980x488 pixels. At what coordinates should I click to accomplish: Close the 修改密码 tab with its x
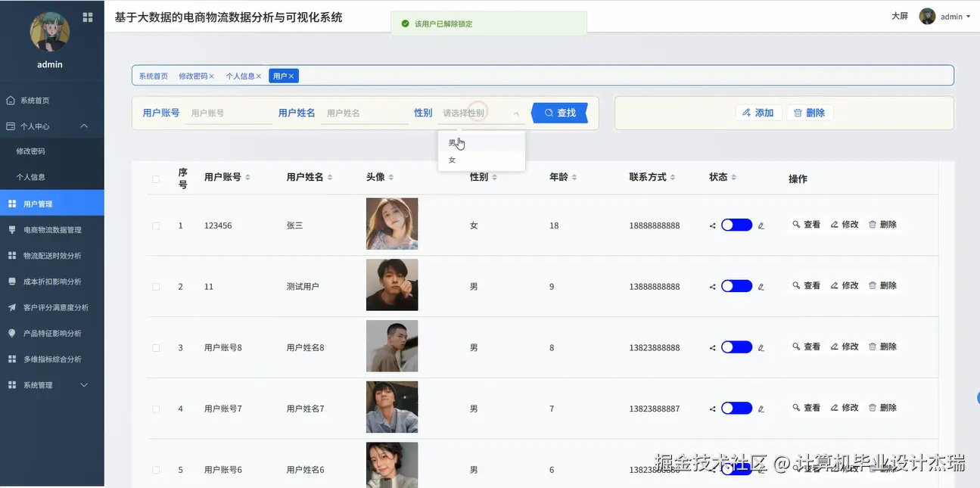pyautogui.click(x=212, y=76)
